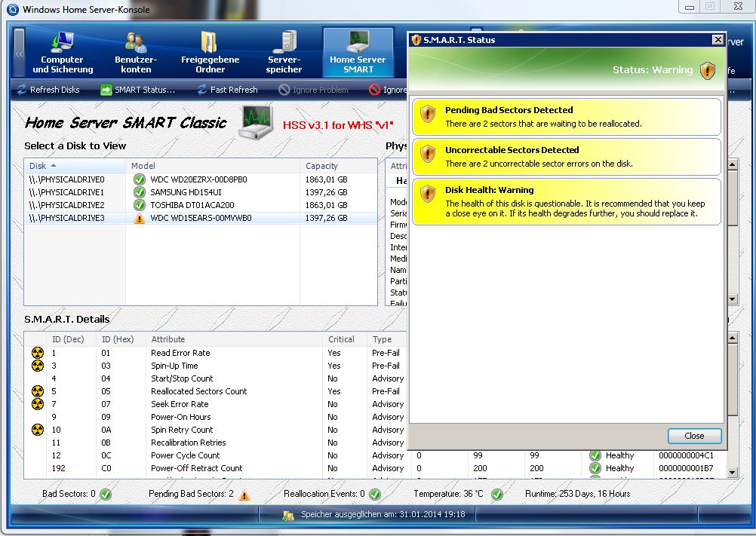Click the green check next to Reallocation Events: 0
756x536 pixels.
(x=375, y=494)
